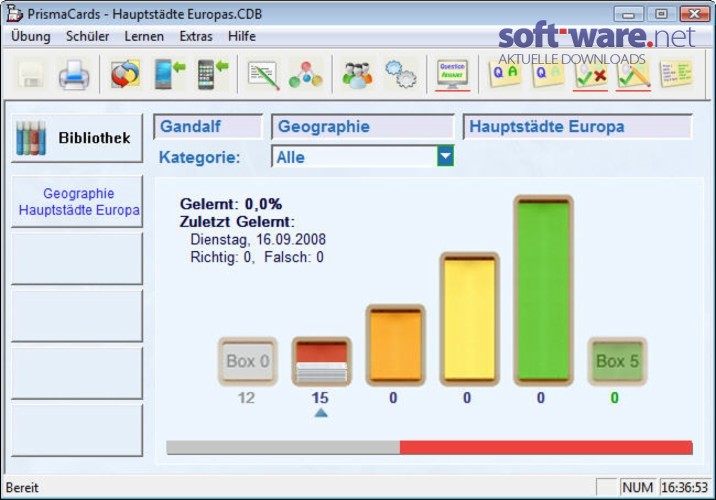Click the save disk icon in toolbar
Screen dimensions: 716x500
click(31, 75)
